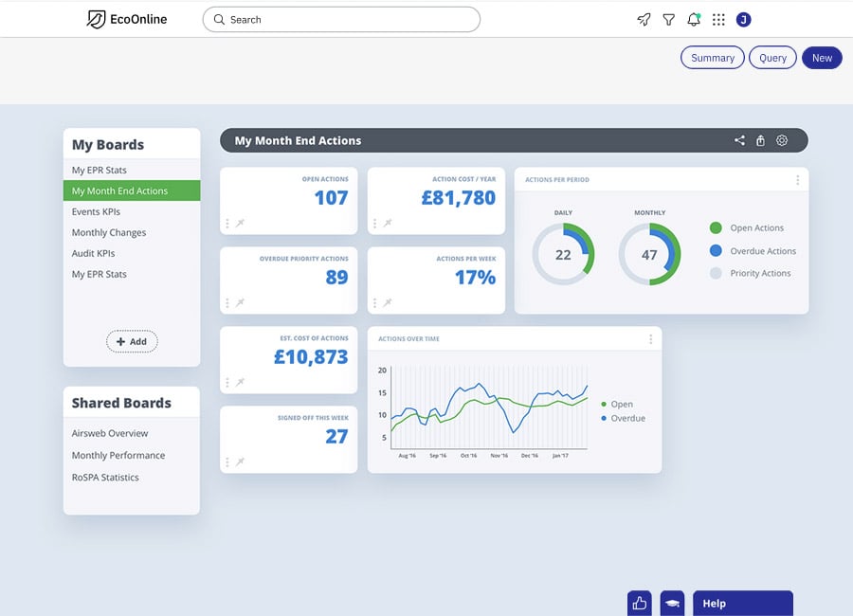Click the Monthly donut chart
Image resolution: width=853 pixels, height=616 pixels.
pos(649,254)
